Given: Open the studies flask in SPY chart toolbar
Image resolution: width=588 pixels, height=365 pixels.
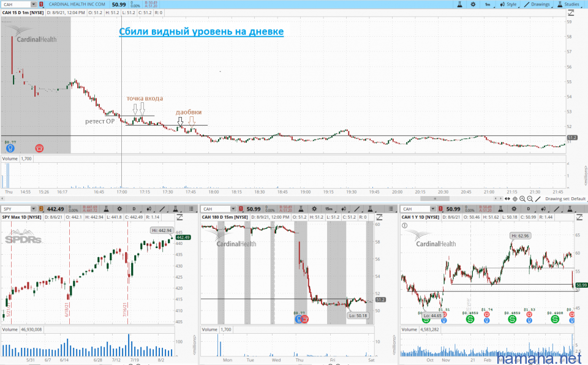Looking at the screenshot, I should [175, 209].
